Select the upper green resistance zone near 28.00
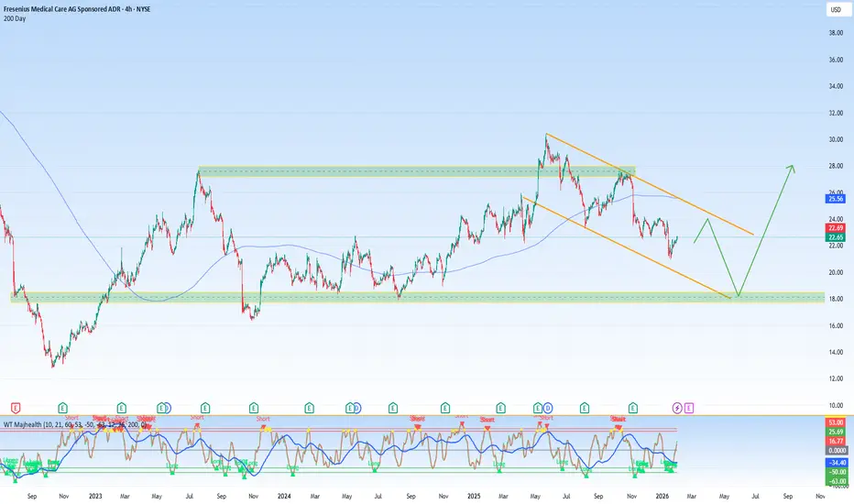 coord(417,171)
